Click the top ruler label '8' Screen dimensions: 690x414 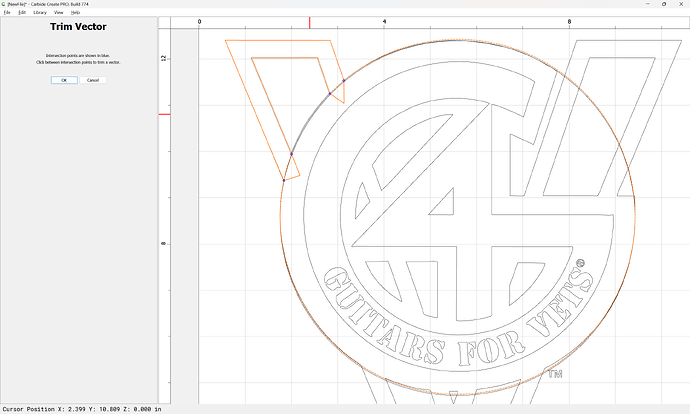click(x=569, y=22)
